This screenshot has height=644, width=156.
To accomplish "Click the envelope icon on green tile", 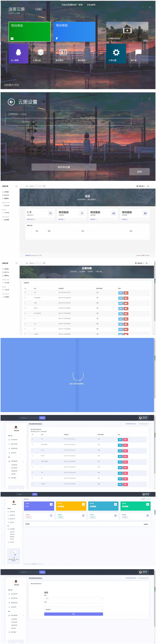I will [x=12, y=39].
